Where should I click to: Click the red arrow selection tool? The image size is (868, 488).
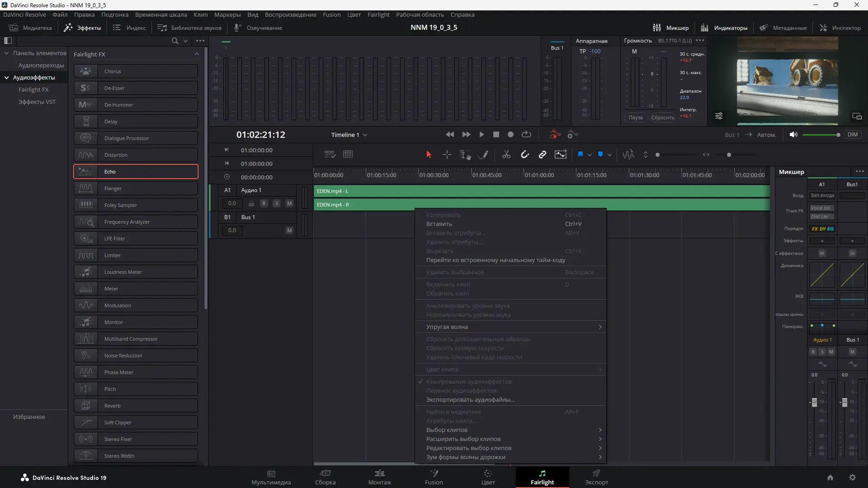pos(429,155)
